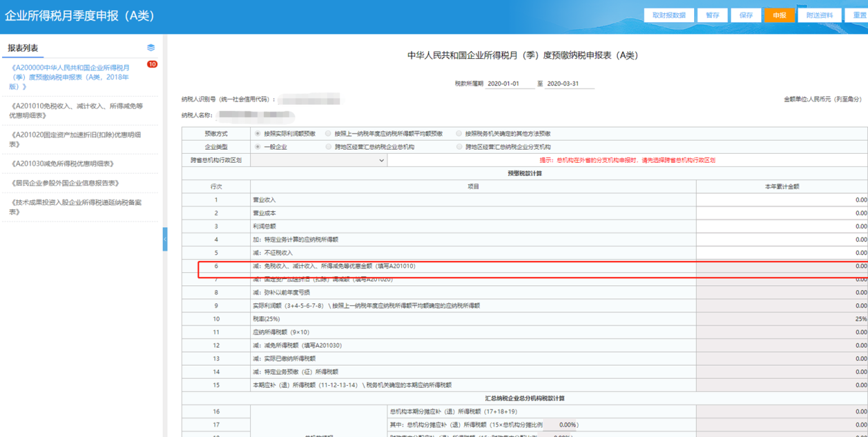Select 跨地区经营汇总纳税企业总机构 radio

[328, 147]
